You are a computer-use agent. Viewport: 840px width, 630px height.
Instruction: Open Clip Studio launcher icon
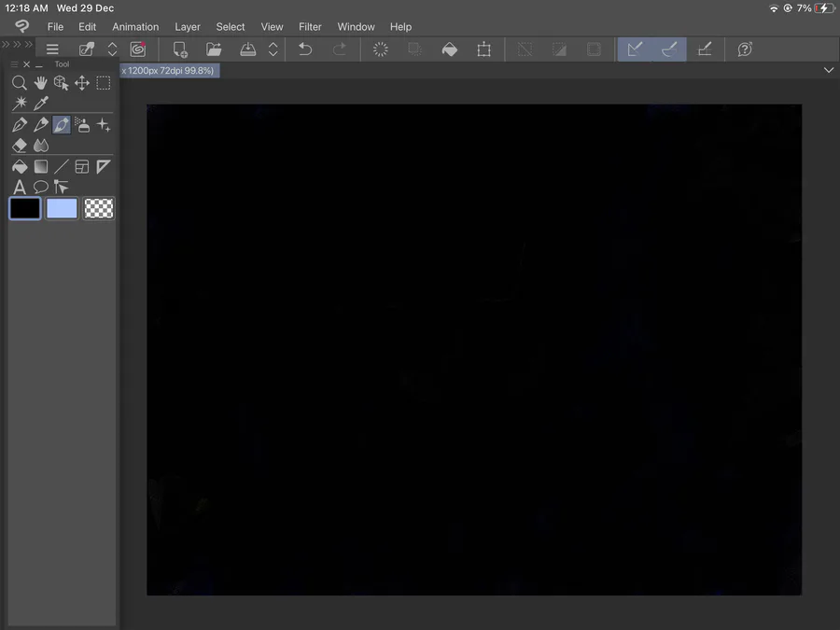coord(138,49)
